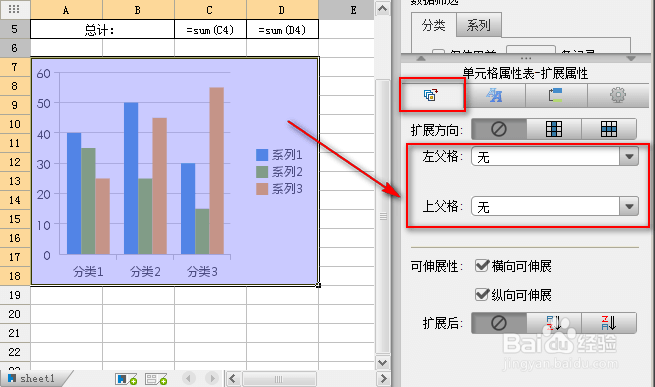Screen dimensions: 655x387
Task: Set expand direction to none
Action: tap(499, 129)
